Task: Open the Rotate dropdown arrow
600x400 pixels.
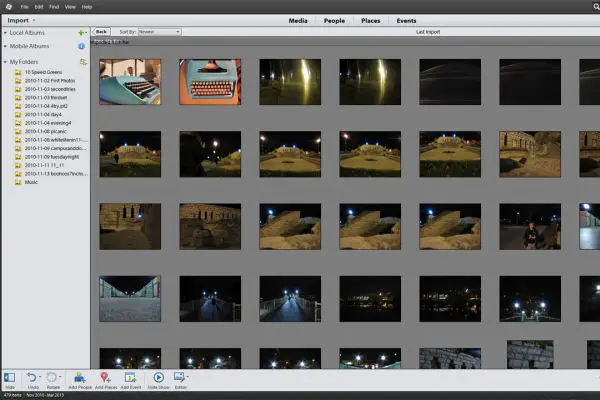Action: pyautogui.click(x=60, y=377)
